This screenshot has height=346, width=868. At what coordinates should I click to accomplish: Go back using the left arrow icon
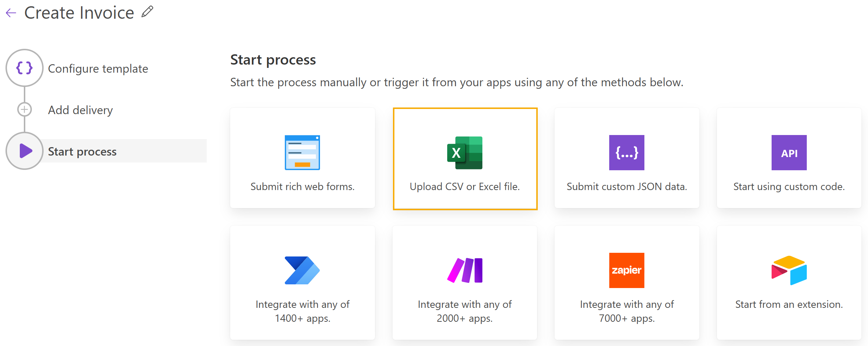(x=11, y=13)
